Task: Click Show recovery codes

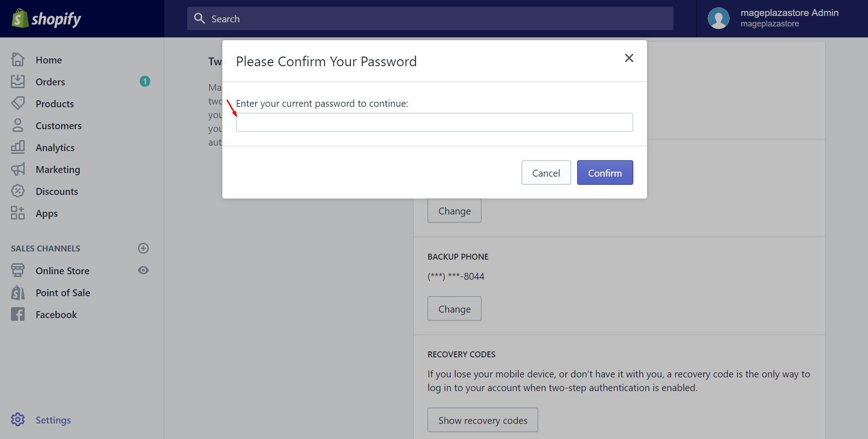Action: tap(482, 420)
